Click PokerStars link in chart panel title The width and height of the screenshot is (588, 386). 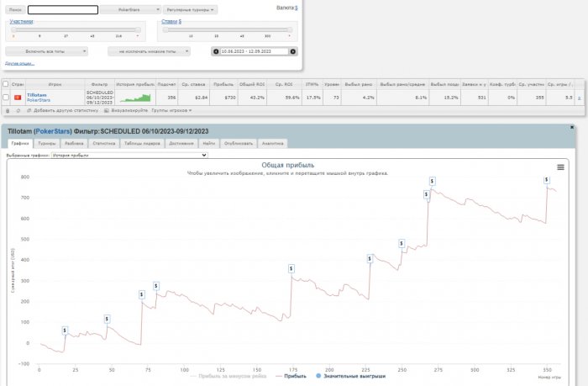click(52, 131)
